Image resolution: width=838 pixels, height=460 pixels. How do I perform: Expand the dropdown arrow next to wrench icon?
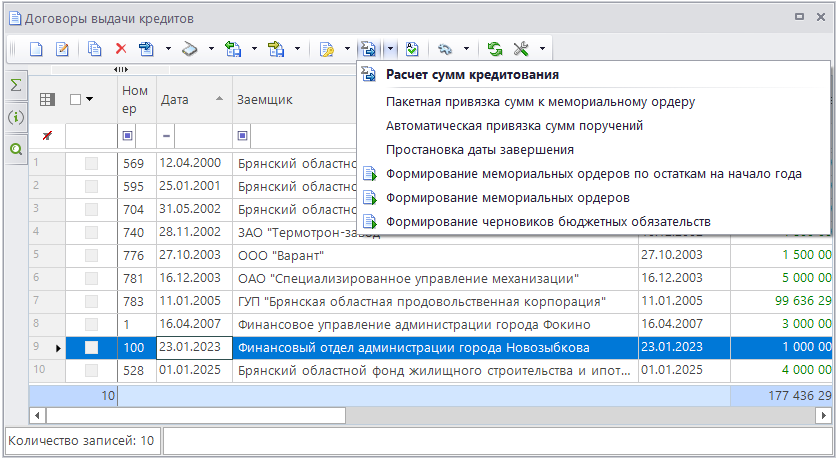coord(542,48)
